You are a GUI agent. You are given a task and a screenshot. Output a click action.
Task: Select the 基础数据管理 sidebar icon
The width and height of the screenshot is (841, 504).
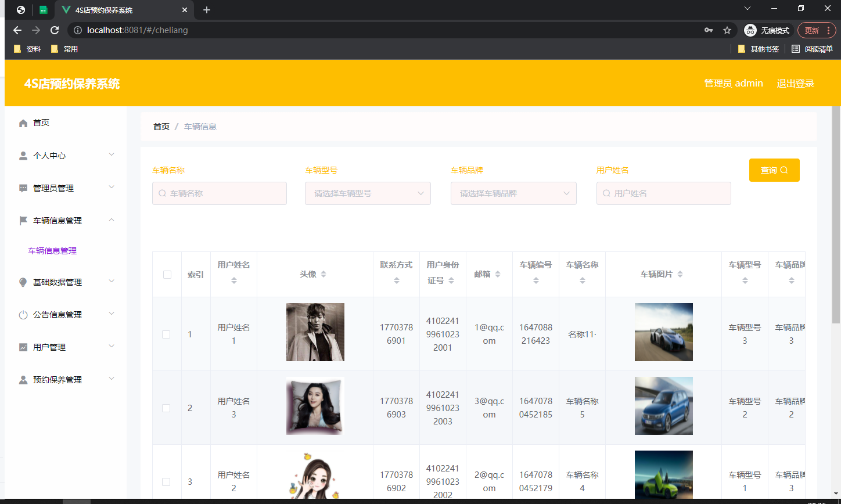22,282
